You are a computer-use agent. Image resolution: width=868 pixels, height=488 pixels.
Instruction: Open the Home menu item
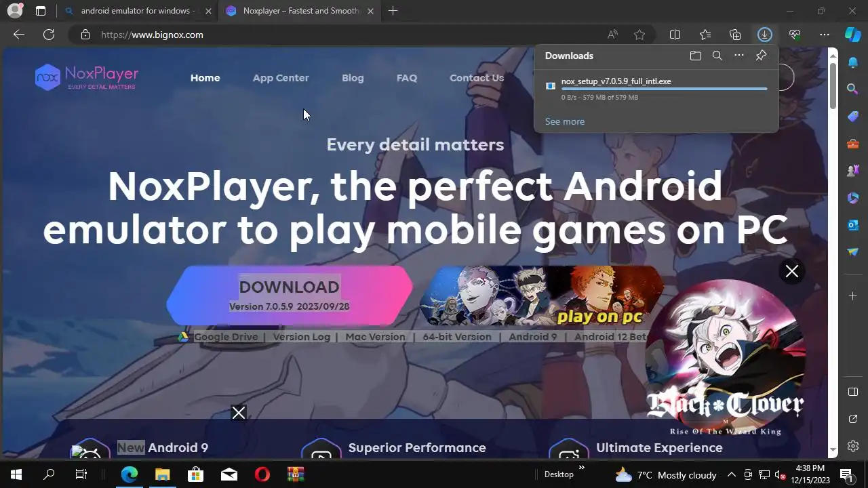tap(205, 78)
